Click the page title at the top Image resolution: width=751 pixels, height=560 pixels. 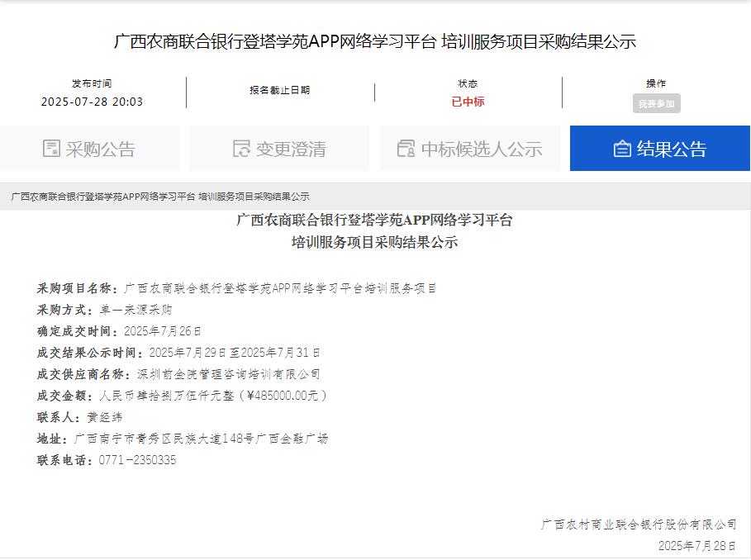point(375,41)
